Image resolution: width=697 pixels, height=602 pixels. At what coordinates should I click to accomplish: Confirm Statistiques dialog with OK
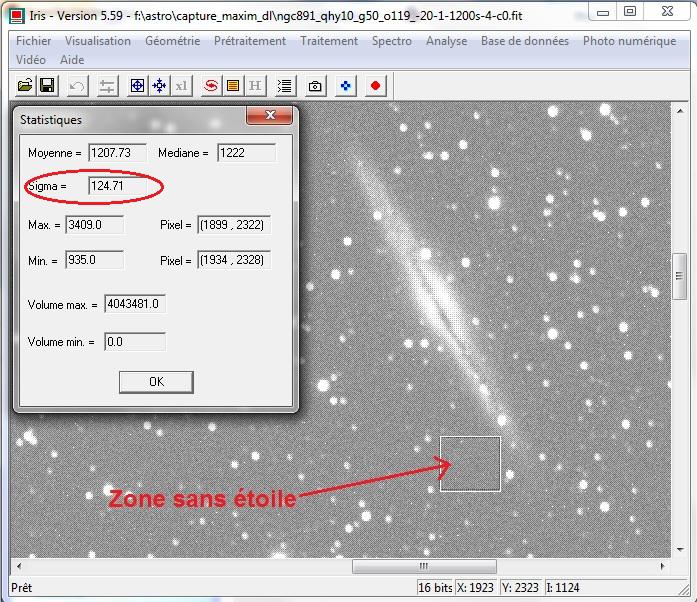click(156, 382)
